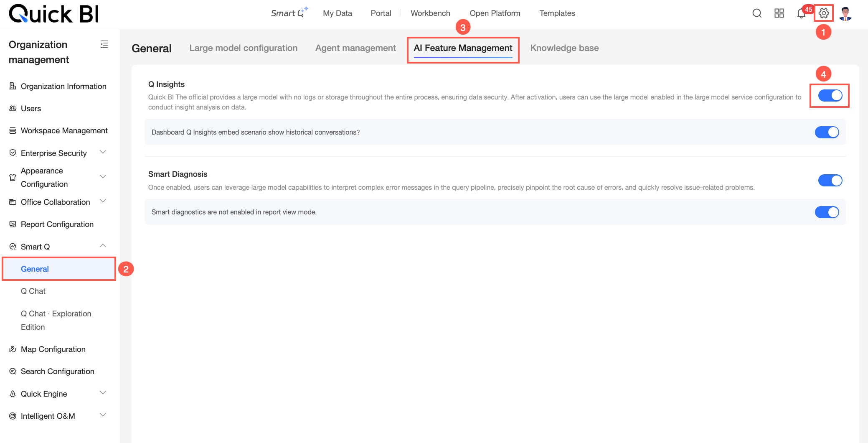Expand the Office Collaboration chevron

point(103,201)
